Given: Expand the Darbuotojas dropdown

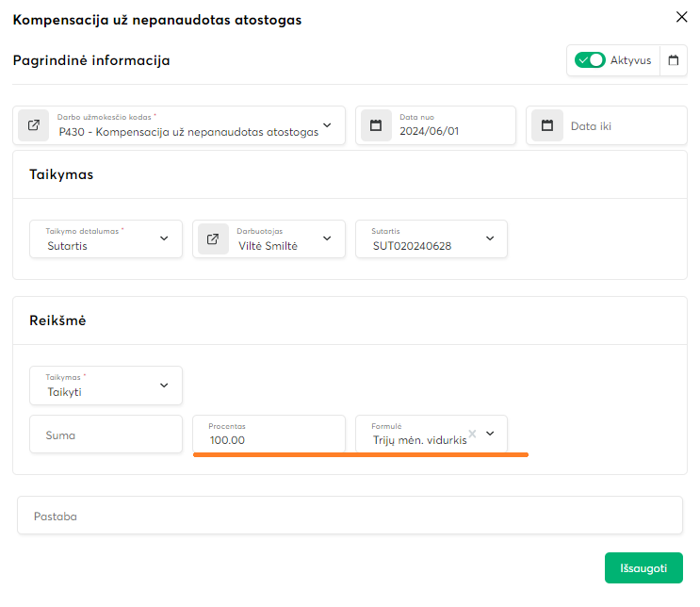Looking at the screenshot, I should coord(327,239).
